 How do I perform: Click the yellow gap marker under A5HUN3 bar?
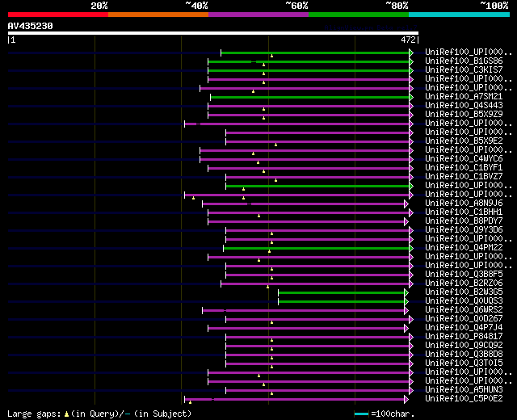pyautogui.click(x=271, y=393)
